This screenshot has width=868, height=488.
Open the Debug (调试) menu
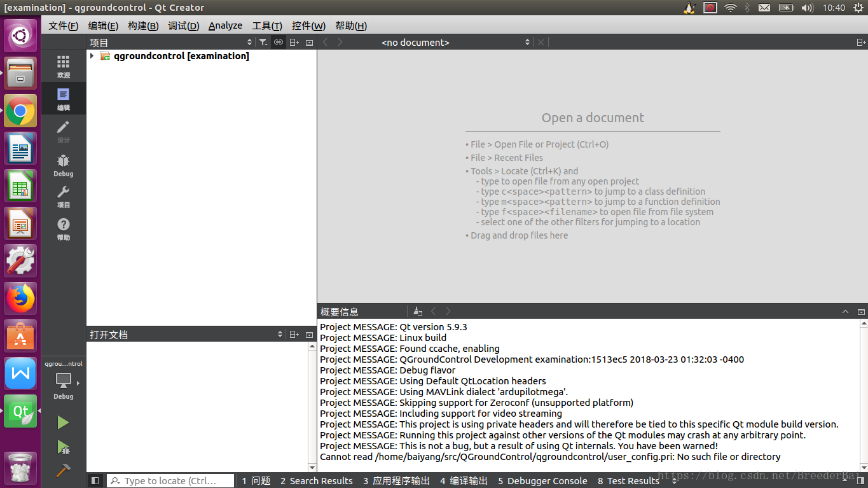click(x=184, y=25)
